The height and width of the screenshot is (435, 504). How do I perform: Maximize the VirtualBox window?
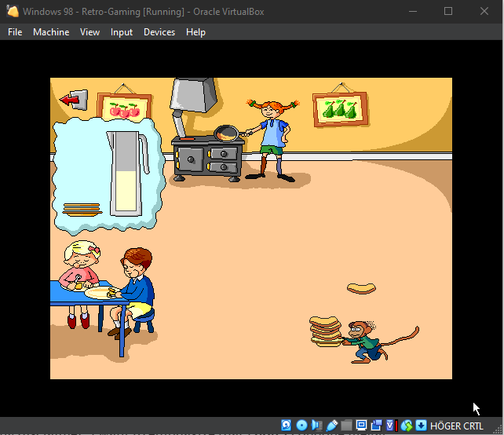tap(448, 11)
